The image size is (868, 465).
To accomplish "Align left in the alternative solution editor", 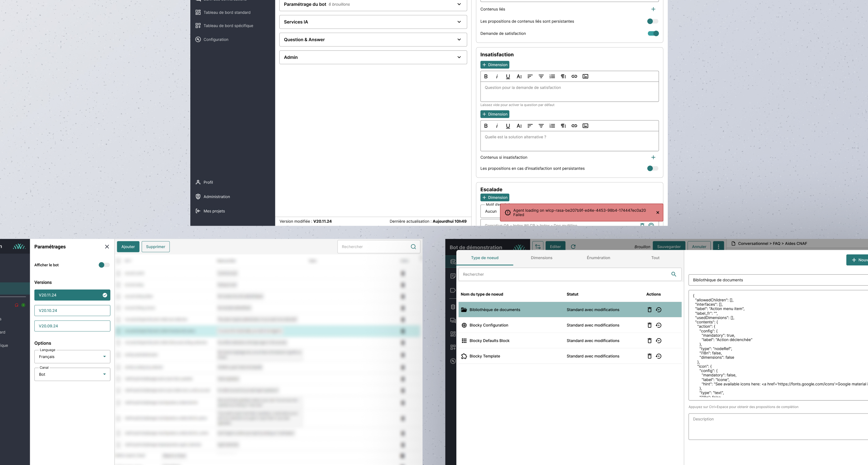I will click(530, 126).
